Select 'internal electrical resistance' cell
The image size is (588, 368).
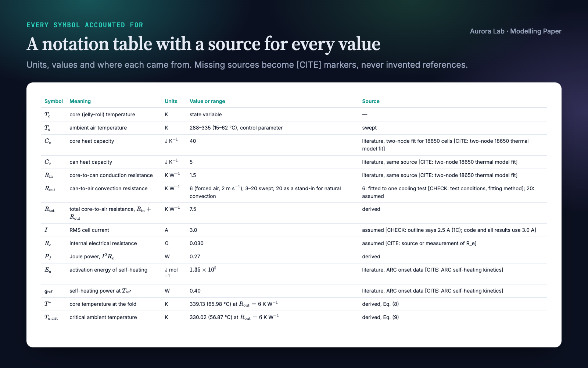(x=103, y=243)
